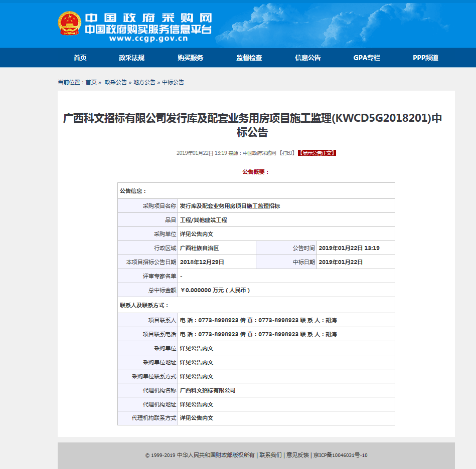This screenshot has height=469, width=476.
Task: Go to 购买服务 in navigation bar
Action: (x=190, y=58)
